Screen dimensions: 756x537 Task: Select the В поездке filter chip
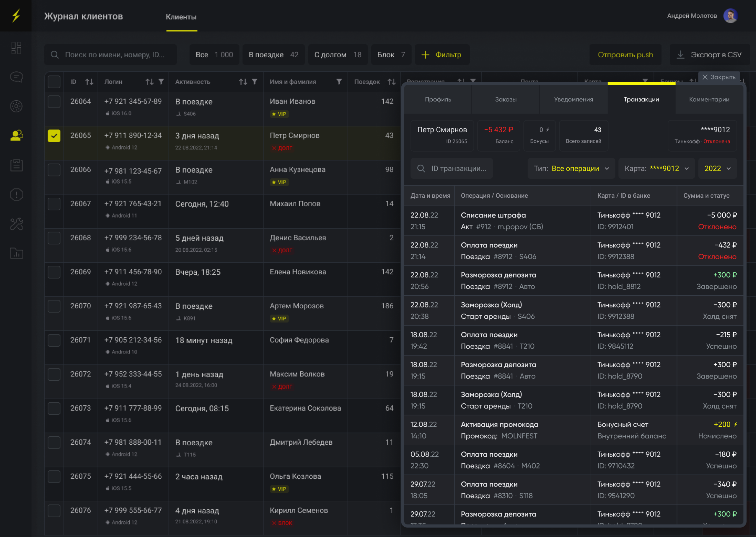tap(274, 55)
